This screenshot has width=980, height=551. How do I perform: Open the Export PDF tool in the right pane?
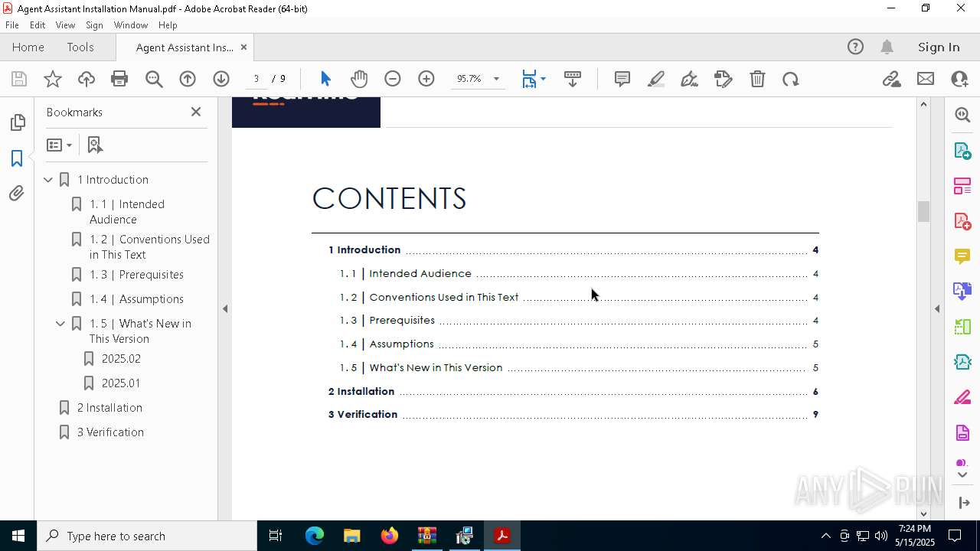(962, 151)
